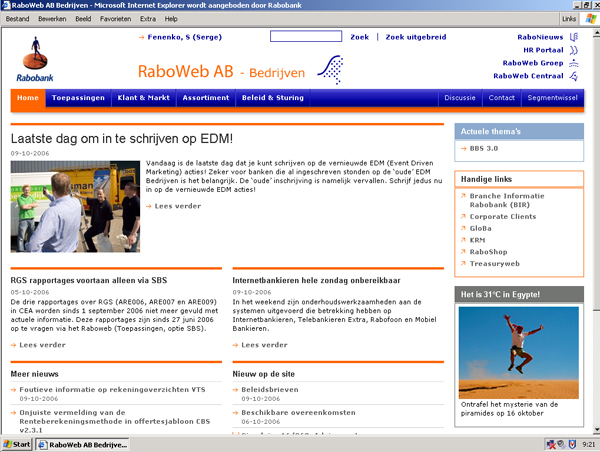Viewport: 600px width, 452px height.
Task: Click the RaboWeb Centraal icon
Action: click(574, 76)
